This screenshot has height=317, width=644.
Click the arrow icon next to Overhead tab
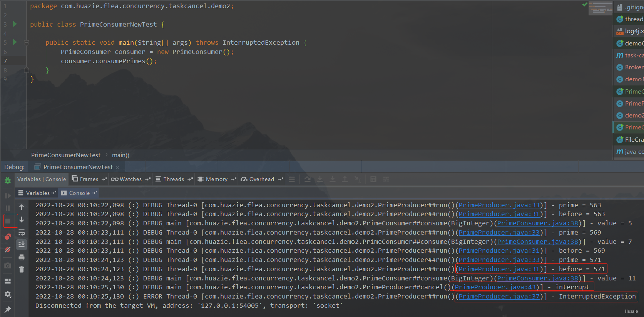281,179
